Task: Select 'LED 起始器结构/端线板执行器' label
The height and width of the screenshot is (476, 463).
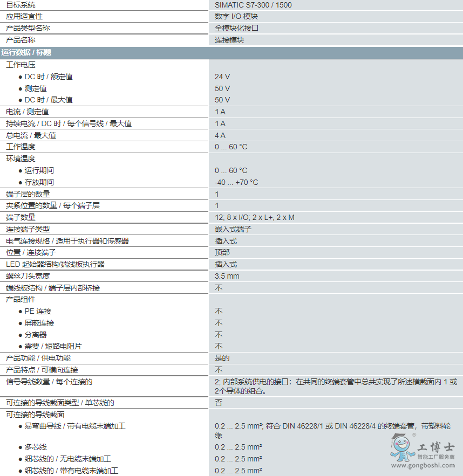Action: click(x=55, y=264)
